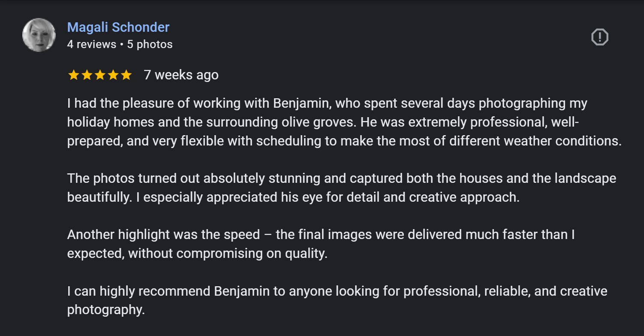Click the phrase "without compromising on quality"

pos(228,253)
